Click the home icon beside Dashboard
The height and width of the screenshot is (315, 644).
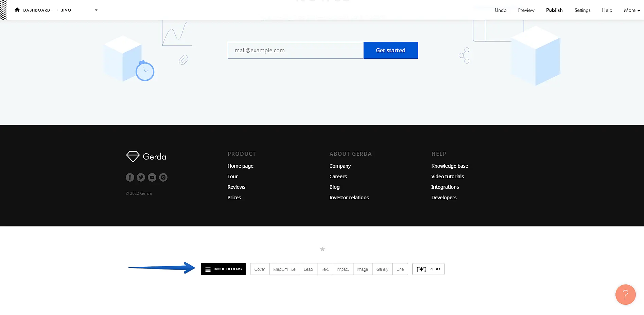pyautogui.click(x=17, y=10)
